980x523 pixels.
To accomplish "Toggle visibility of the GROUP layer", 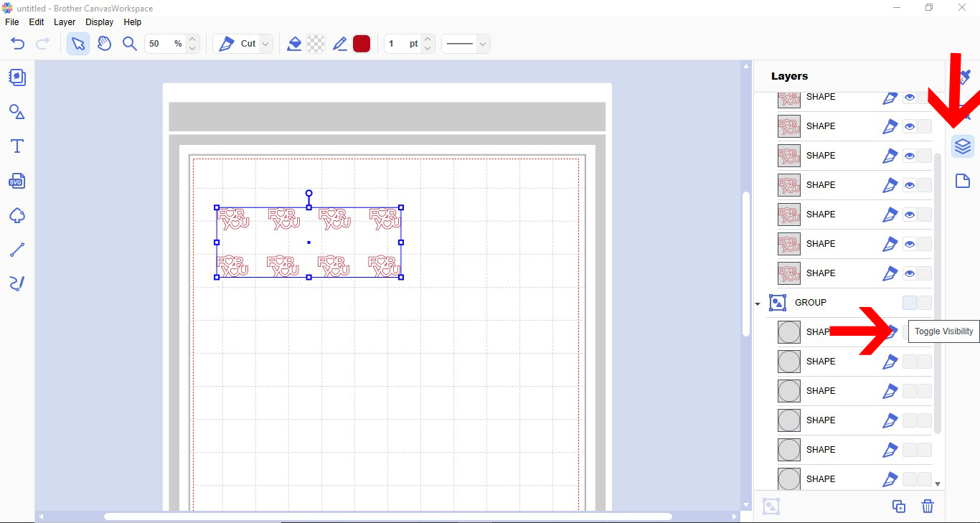I will (x=910, y=303).
